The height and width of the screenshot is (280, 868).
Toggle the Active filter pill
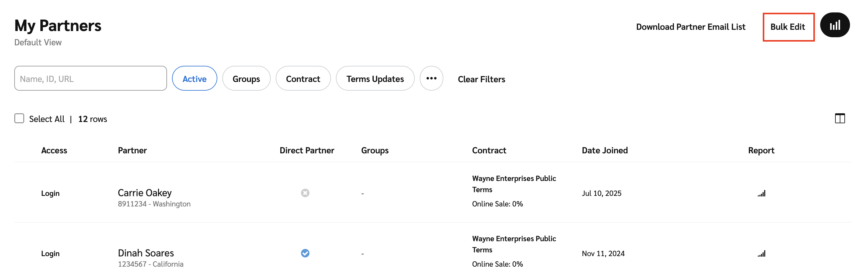point(194,79)
